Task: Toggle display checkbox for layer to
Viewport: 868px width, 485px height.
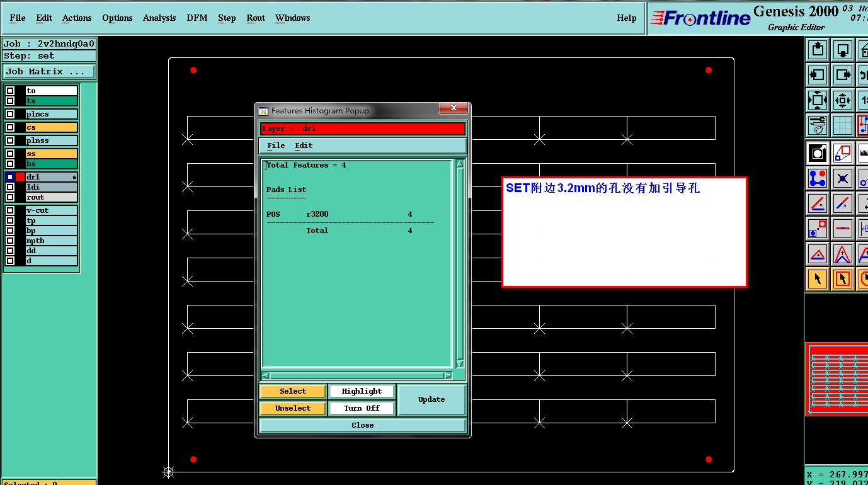Action: [10, 91]
